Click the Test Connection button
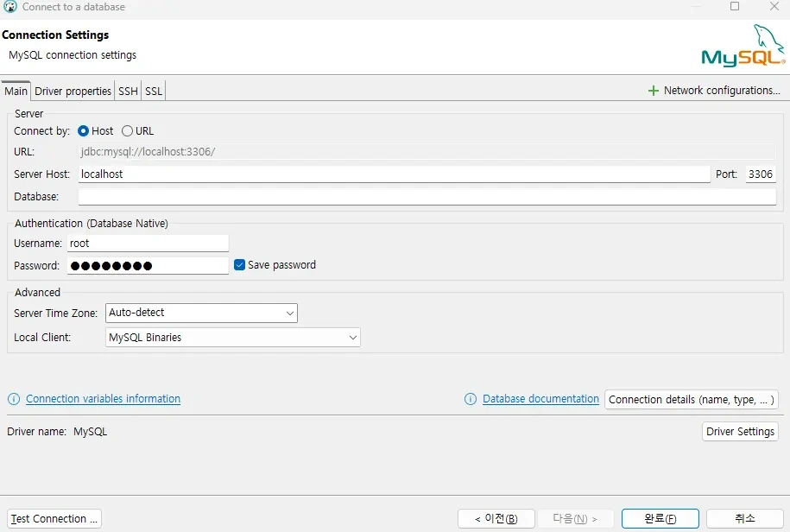790x532 pixels. 54,518
